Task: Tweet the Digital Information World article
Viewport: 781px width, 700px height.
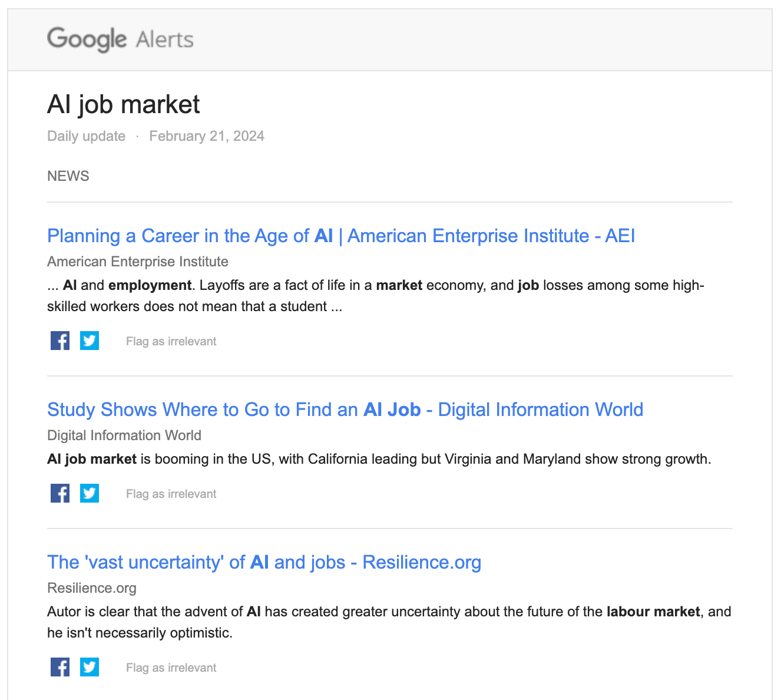Action: [89, 493]
